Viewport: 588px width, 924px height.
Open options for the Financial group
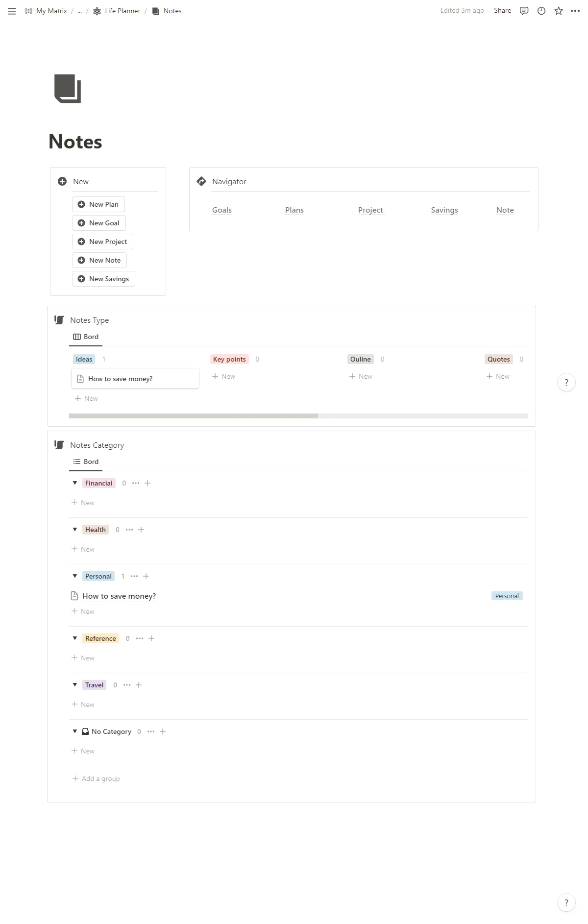click(x=136, y=483)
